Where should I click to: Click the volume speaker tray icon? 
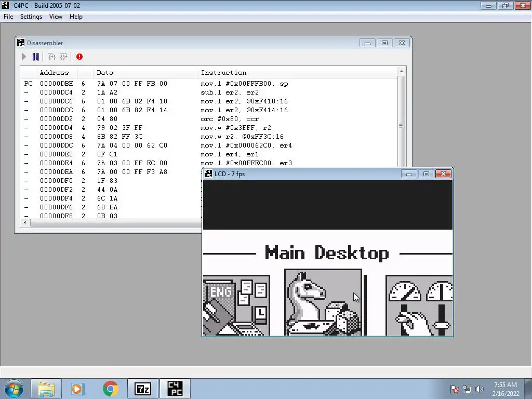479,389
